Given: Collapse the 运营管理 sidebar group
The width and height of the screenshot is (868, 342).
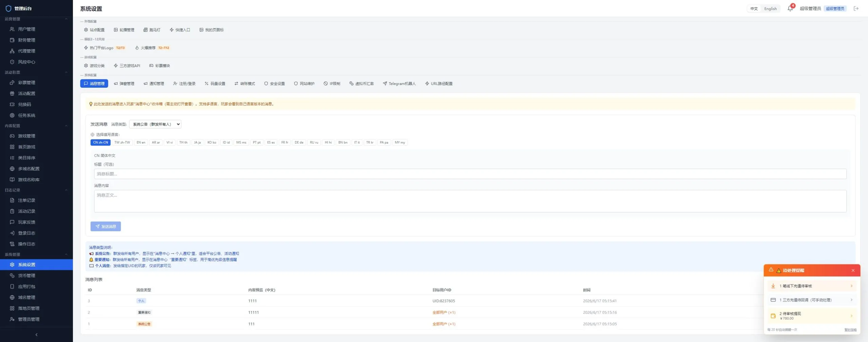Looking at the screenshot, I should point(66,19).
